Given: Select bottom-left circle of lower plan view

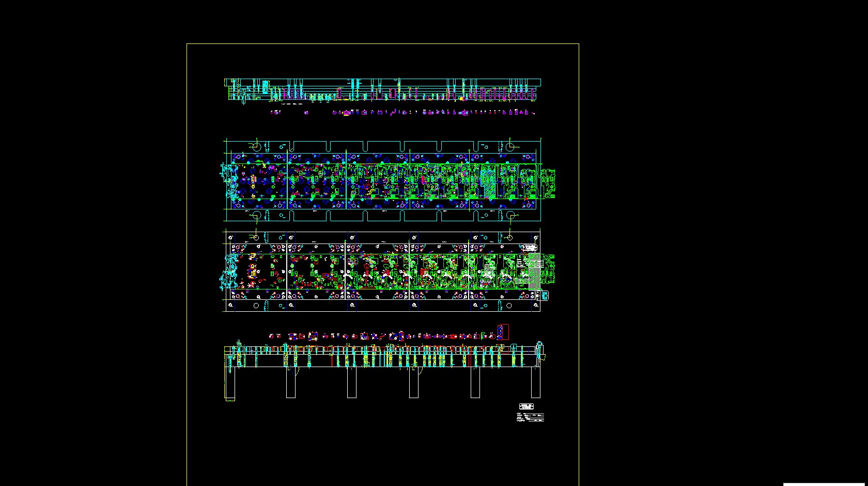Looking at the screenshot, I should click(256, 306).
